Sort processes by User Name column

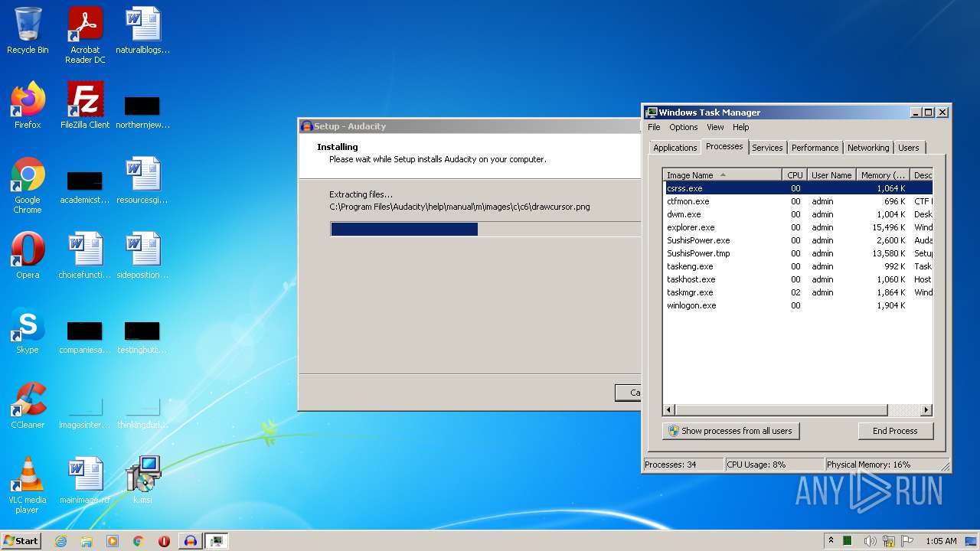(831, 175)
